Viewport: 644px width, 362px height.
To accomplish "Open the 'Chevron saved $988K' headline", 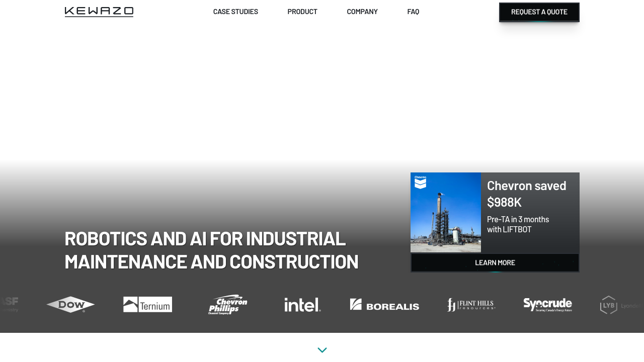I will [x=527, y=194].
